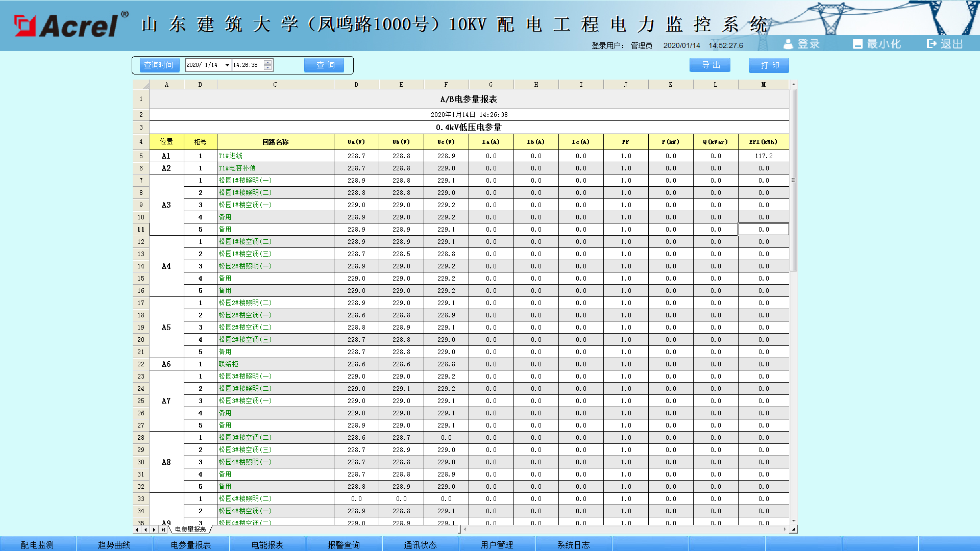
Task: Decrease query time with down spinner
Action: (268, 68)
